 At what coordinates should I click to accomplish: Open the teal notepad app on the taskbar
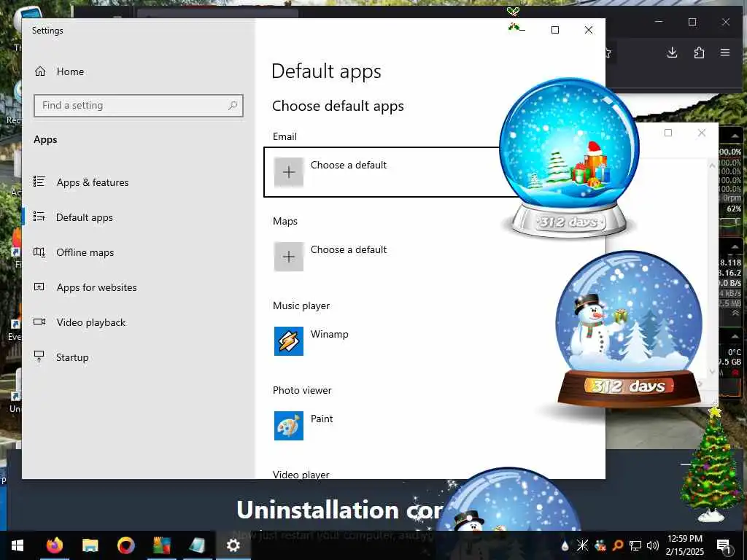(197, 545)
